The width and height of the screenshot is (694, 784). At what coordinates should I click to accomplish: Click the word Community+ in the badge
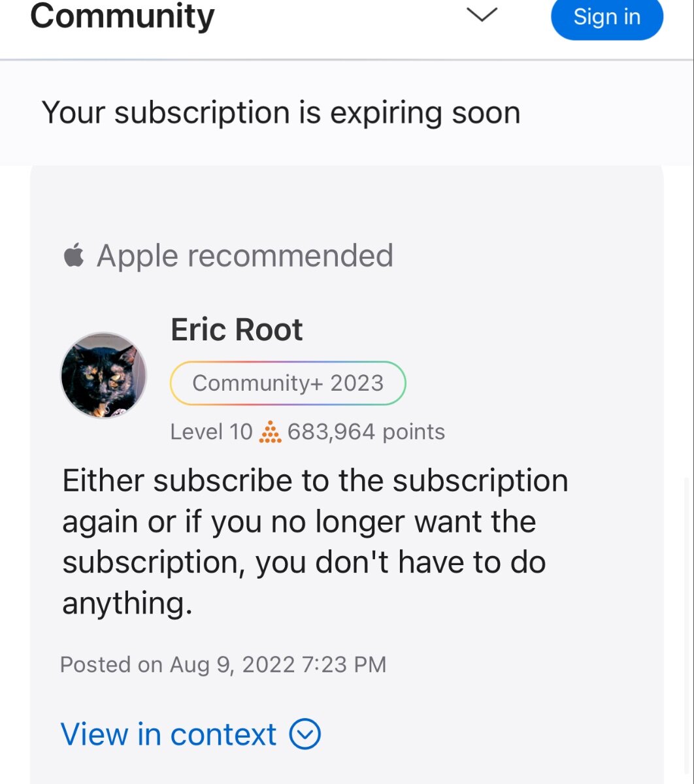tap(257, 383)
